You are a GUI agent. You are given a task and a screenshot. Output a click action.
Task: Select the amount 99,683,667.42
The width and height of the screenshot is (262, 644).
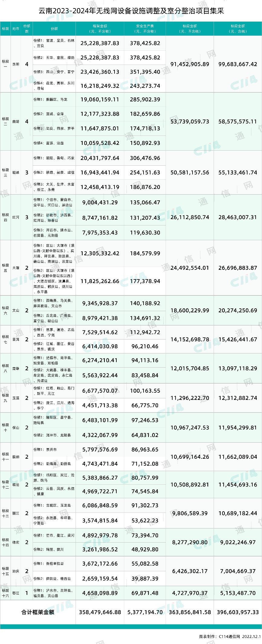238,64
